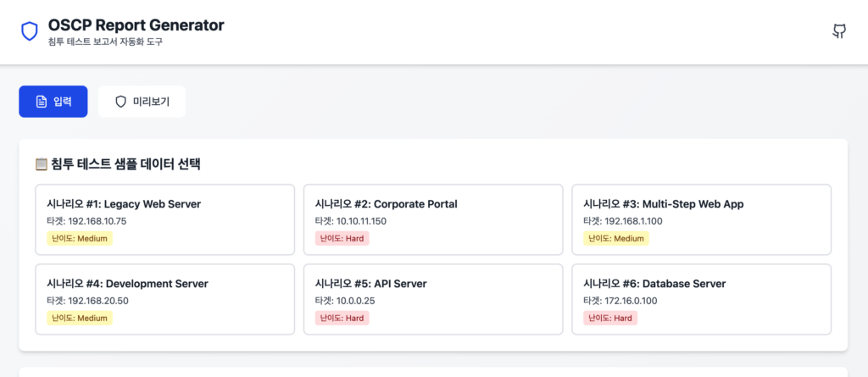This screenshot has width=868, height=377.
Task: Click the OSCP Report Generator title
Action: (x=136, y=25)
